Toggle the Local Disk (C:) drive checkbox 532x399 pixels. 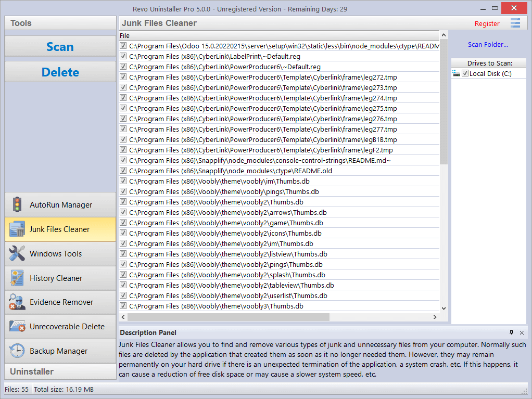click(x=465, y=73)
